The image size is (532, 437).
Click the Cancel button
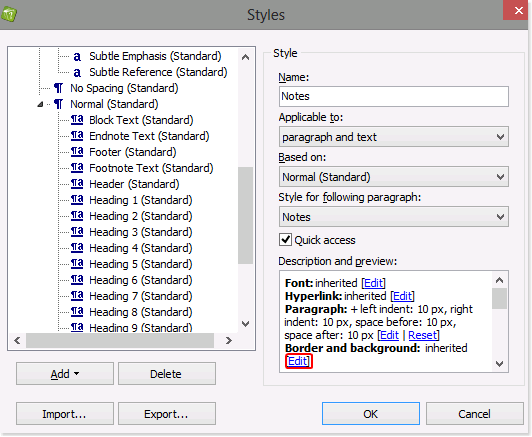coord(475,414)
